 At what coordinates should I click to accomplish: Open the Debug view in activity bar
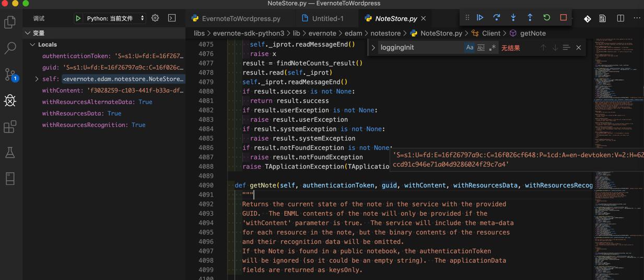click(x=10, y=100)
